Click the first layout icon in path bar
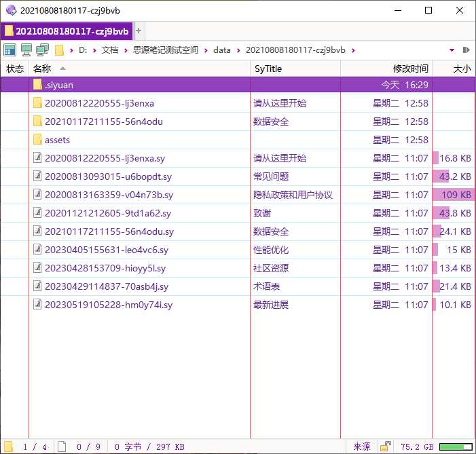476x454 pixels. (10, 50)
